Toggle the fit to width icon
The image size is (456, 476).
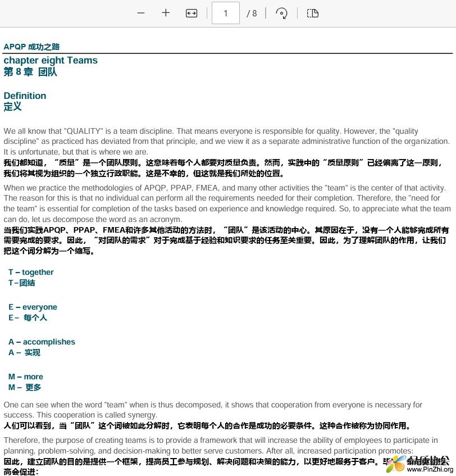[x=191, y=13]
